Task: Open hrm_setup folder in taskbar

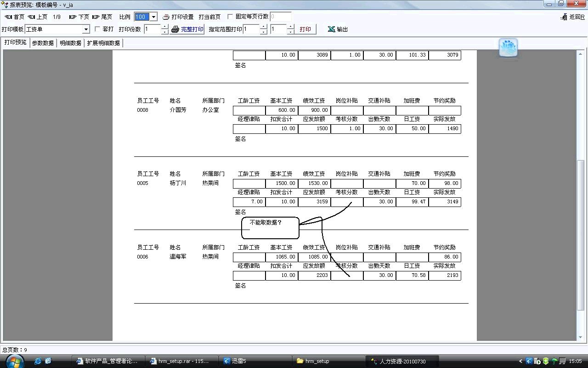Action: 317,361
